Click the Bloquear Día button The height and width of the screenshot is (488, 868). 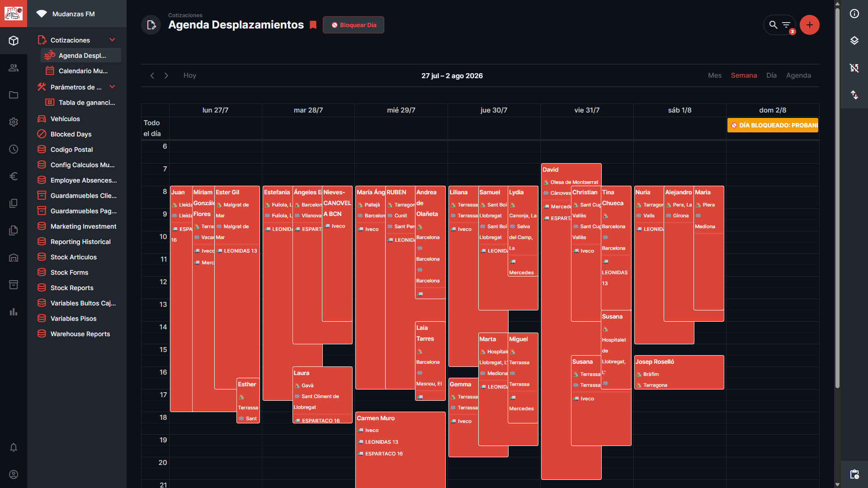pyautogui.click(x=354, y=25)
